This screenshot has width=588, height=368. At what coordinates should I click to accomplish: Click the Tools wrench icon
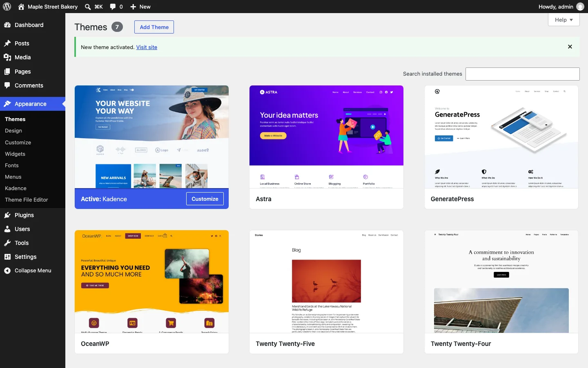pos(7,243)
